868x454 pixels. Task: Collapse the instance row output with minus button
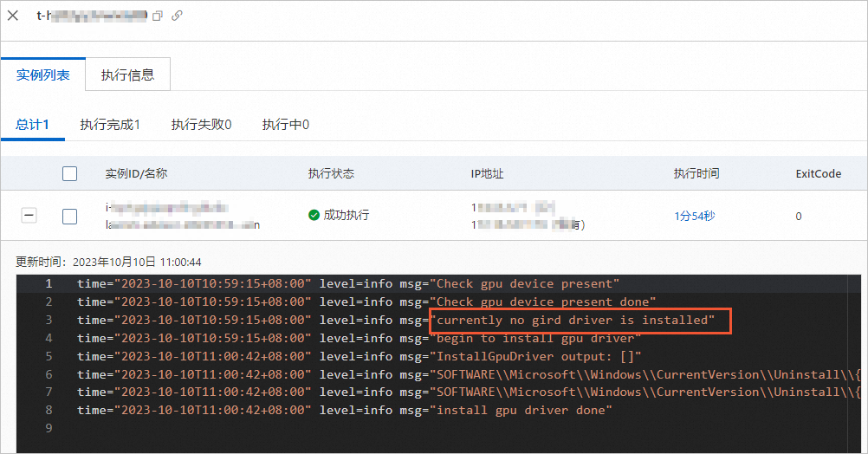click(x=29, y=215)
